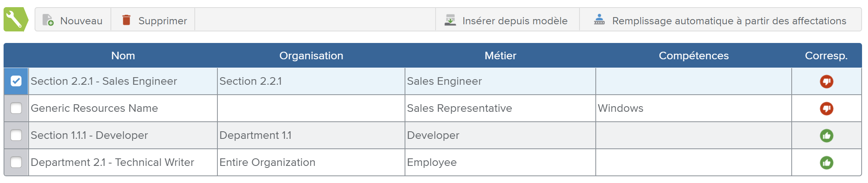Click the red Supprimer trash icon
The height and width of the screenshot is (183, 868).
click(x=126, y=20)
